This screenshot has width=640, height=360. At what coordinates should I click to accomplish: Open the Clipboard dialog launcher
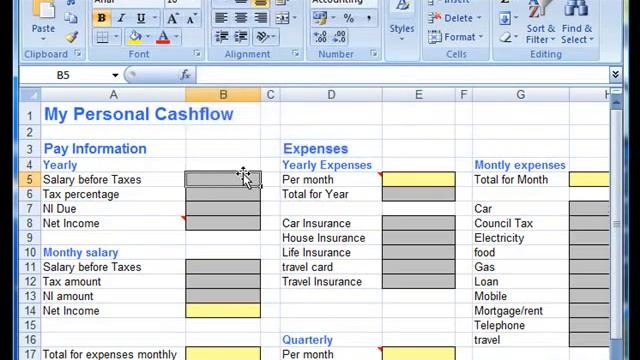click(x=78, y=53)
